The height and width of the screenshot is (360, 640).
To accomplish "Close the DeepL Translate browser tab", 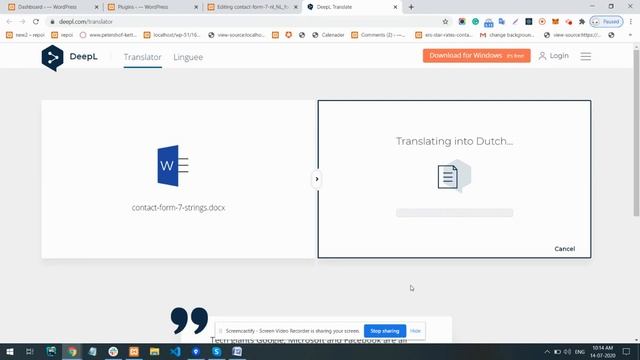I will [x=395, y=7].
